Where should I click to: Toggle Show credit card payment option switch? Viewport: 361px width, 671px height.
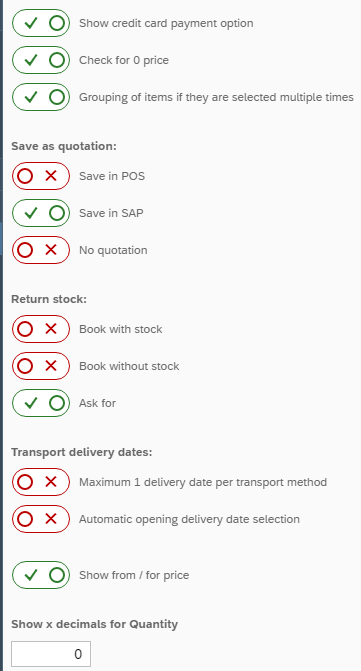[41, 23]
